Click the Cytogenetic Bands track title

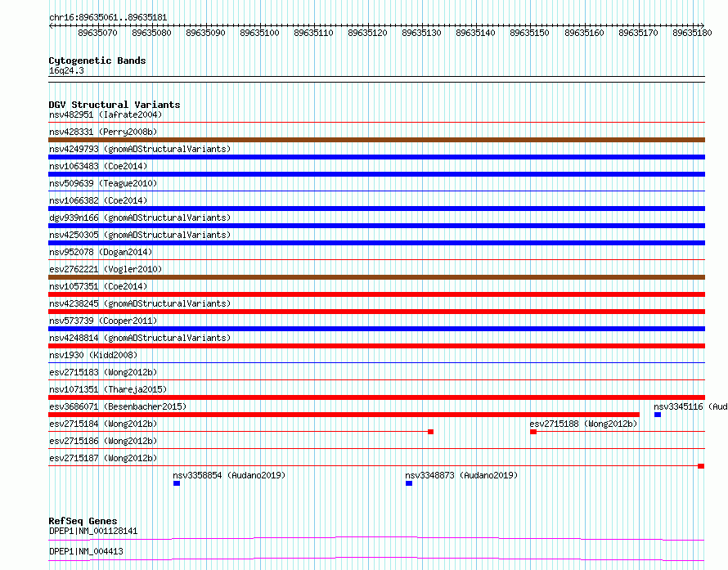(97, 61)
